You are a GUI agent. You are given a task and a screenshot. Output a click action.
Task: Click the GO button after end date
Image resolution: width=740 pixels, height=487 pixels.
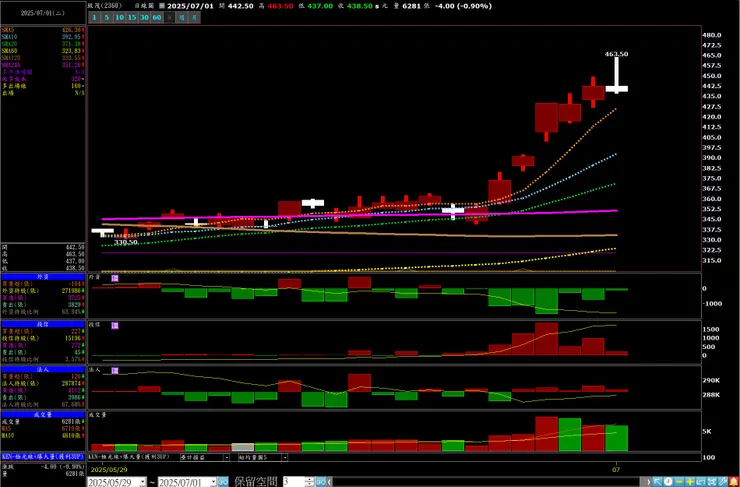coord(223,482)
